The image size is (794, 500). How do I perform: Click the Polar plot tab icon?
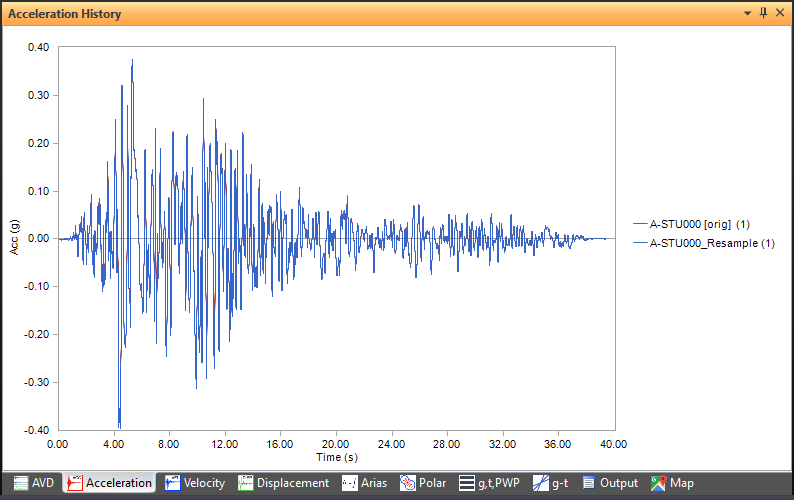[x=408, y=483]
